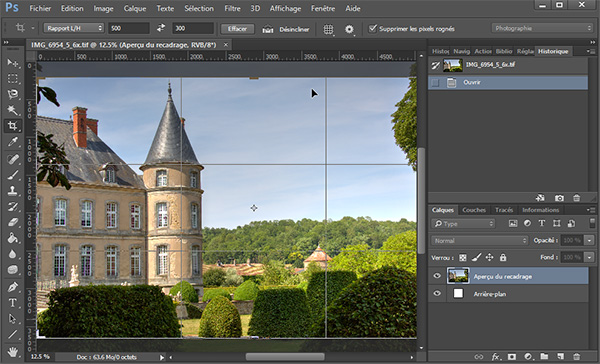Select the Eraser tool
This screenshot has height=364, width=600.
(12, 222)
